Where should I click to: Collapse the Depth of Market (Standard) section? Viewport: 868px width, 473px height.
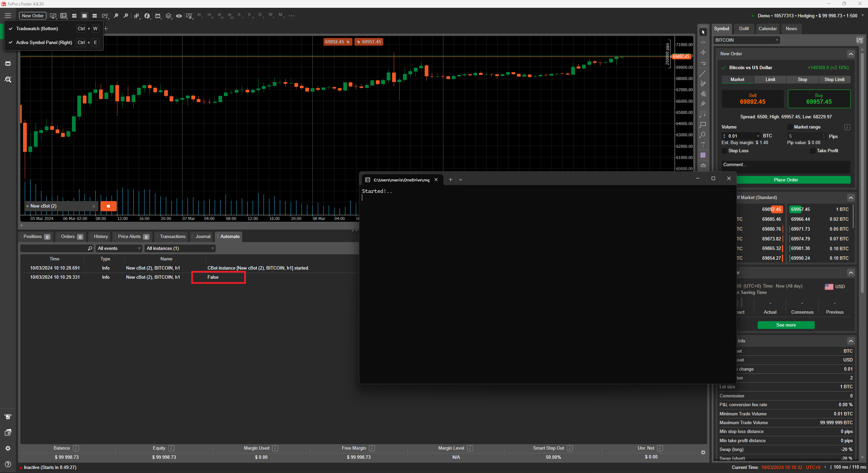point(850,198)
